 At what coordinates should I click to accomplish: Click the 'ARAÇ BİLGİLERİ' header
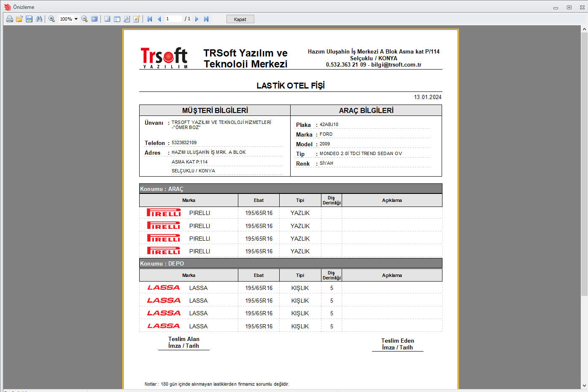click(366, 110)
